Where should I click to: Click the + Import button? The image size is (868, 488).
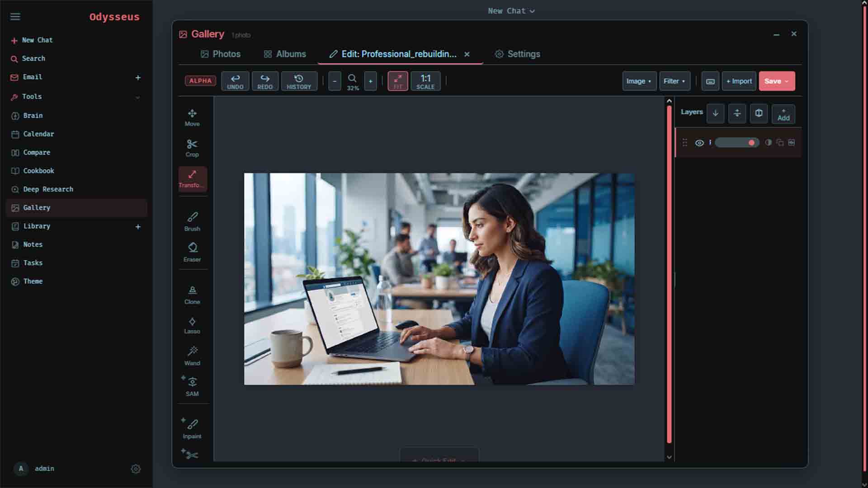739,81
